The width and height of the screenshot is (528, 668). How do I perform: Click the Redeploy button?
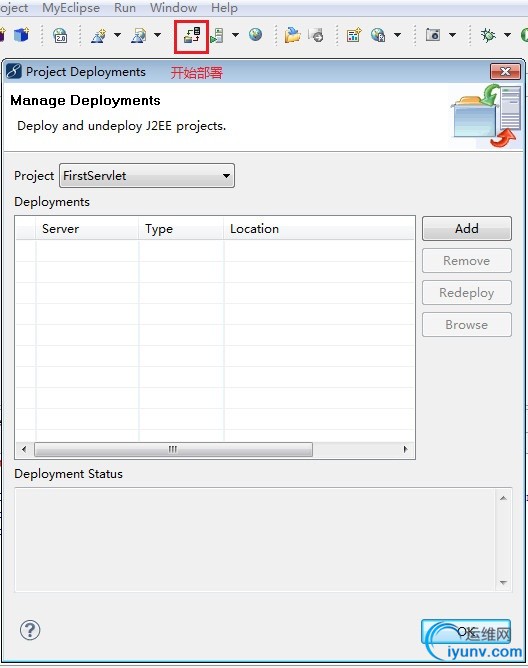pyautogui.click(x=467, y=293)
